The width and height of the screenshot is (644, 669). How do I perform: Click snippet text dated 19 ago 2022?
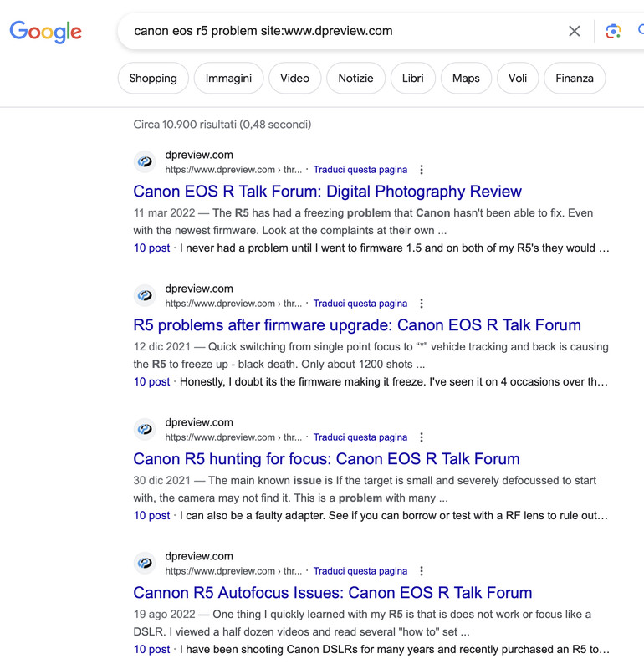pyautogui.click(x=362, y=623)
